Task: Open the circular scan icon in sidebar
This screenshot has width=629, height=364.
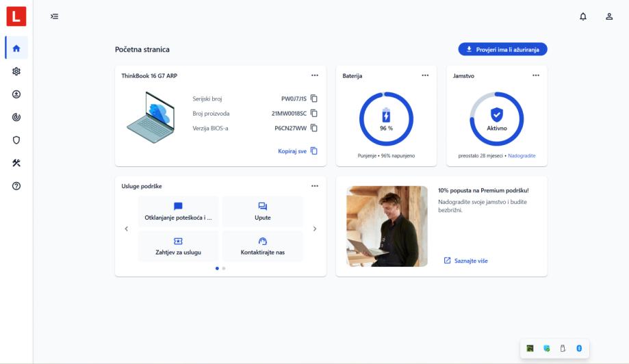Action: point(16,117)
